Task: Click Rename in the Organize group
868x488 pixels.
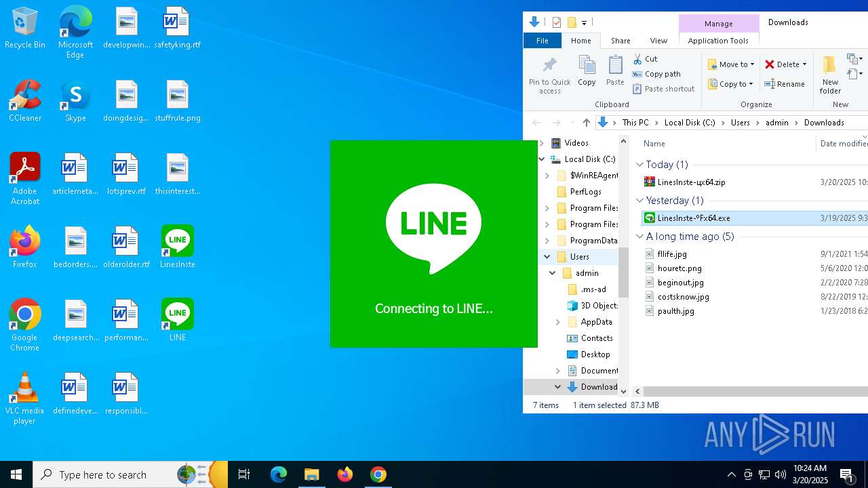Action: click(785, 84)
